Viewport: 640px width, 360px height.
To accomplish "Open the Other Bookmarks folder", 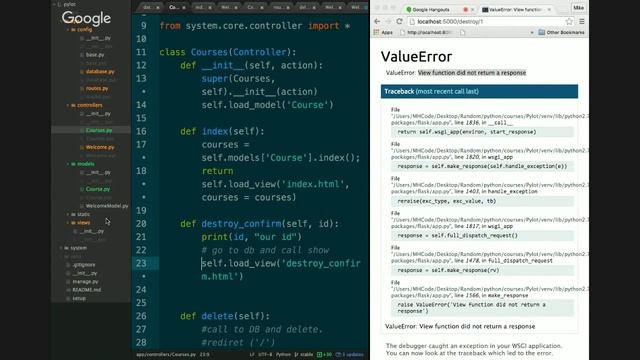I will click(561, 32).
